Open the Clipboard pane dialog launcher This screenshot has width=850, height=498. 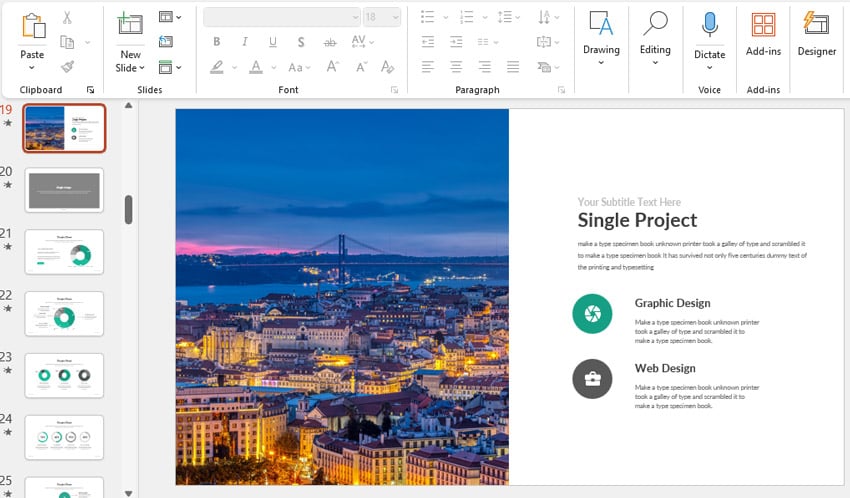91,90
